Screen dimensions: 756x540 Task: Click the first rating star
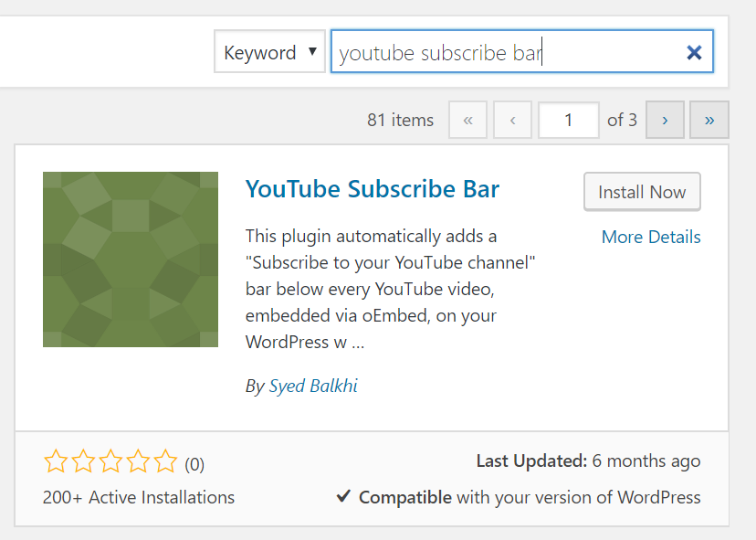click(x=56, y=461)
